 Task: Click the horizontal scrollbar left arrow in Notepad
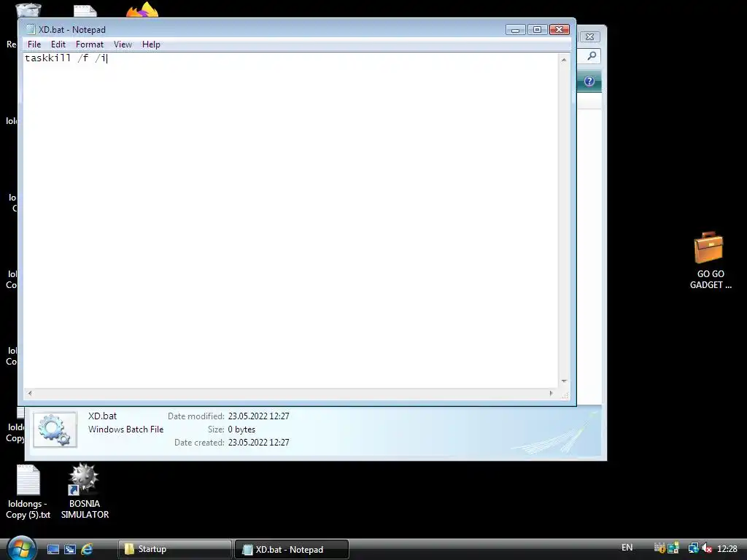[x=29, y=393]
